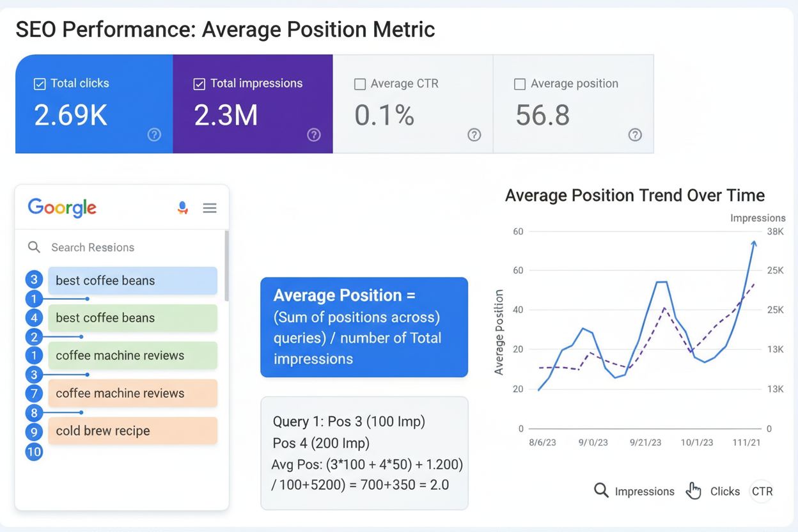This screenshot has height=532, width=798.
Task: Enable the Average CTR checkbox
Action: 360,84
